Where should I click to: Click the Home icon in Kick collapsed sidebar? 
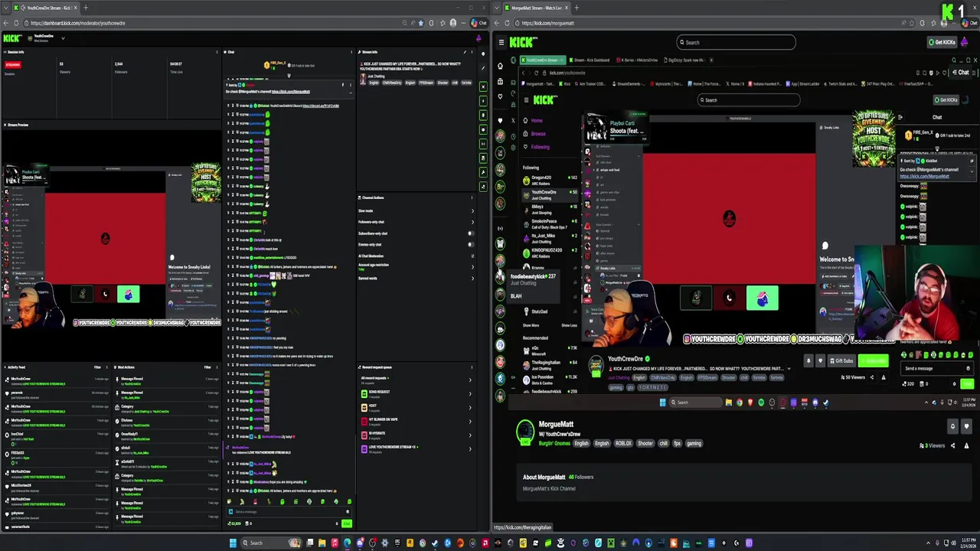(x=500, y=66)
